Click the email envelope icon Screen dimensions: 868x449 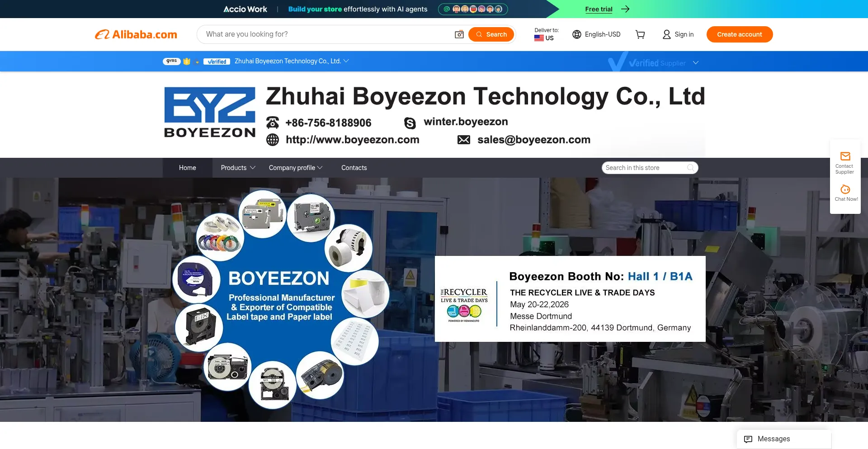coord(464,140)
